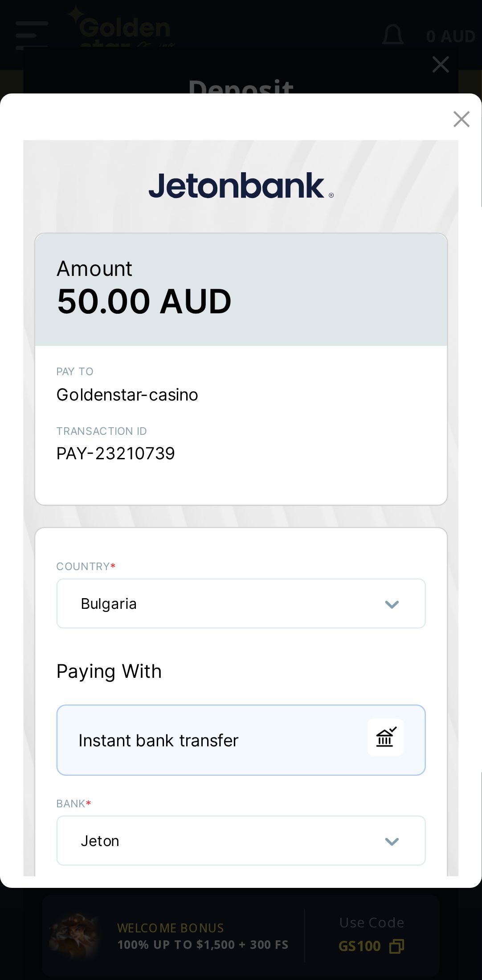The height and width of the screenshot is (980, 482).
Task: Close the Jetonbank payment modal
Action: [462, 119]
